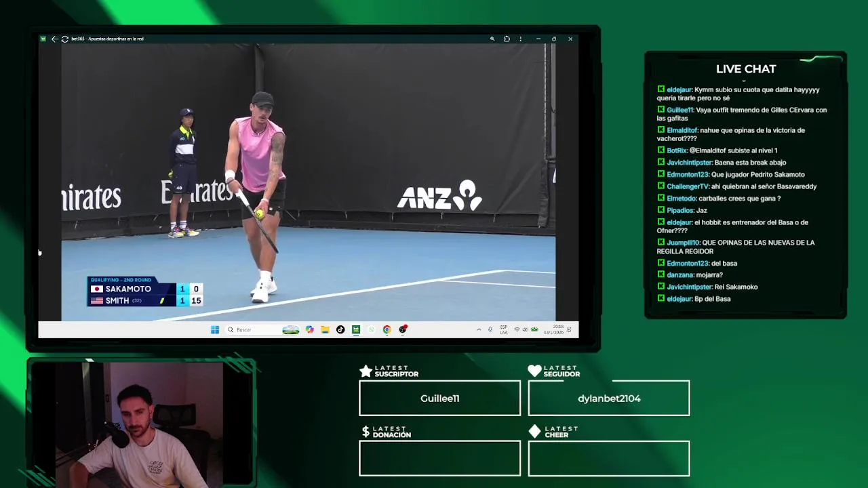
Task: Reload the bet365 page
Action: click(x=64, y=39)
